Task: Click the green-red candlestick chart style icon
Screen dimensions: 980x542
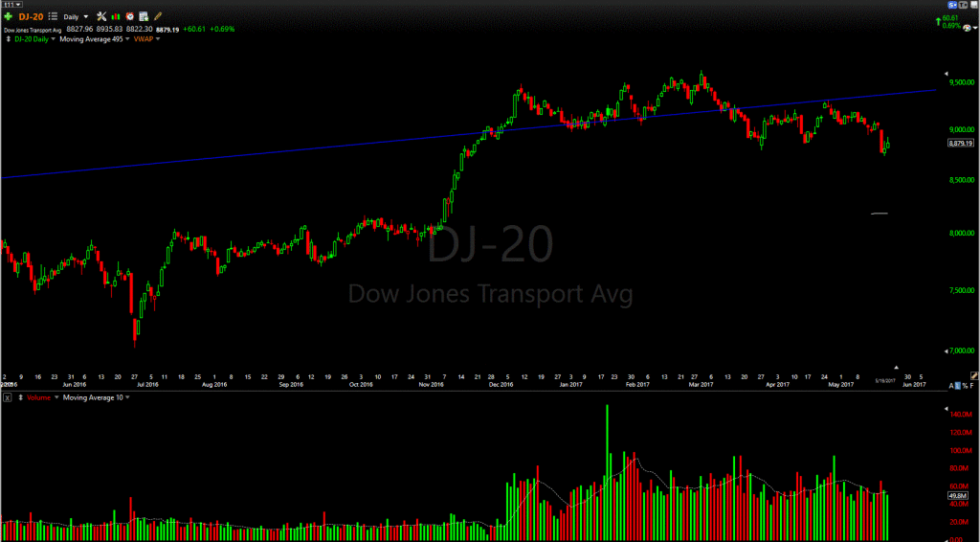Action: pyautogui.click(x=116, y=17)
